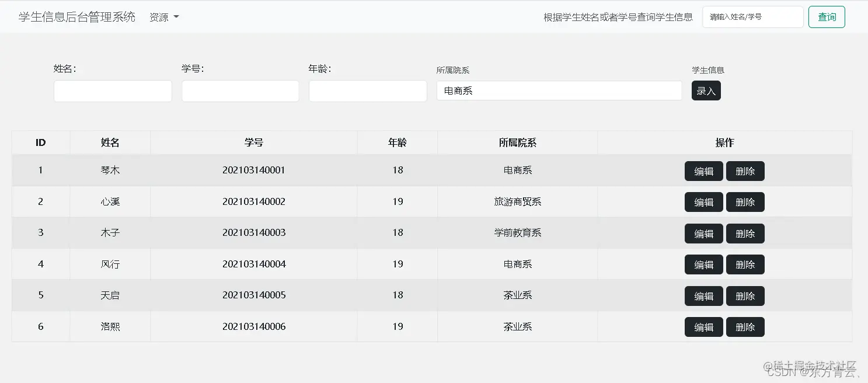Click the 旅游商贸系 department cell
This screenshot has width=868, height=383.
pos(518,201)
